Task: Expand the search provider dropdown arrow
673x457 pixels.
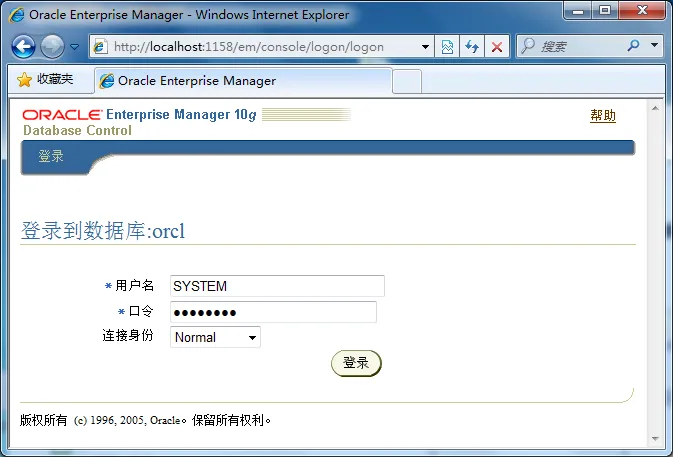Action: click(x=654, y=46)
